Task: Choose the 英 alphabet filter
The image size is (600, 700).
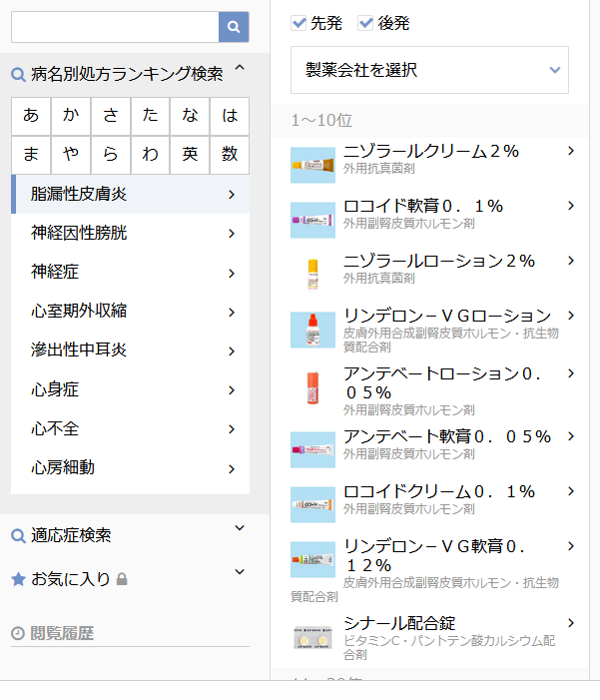Action: (x=190, y=155)
